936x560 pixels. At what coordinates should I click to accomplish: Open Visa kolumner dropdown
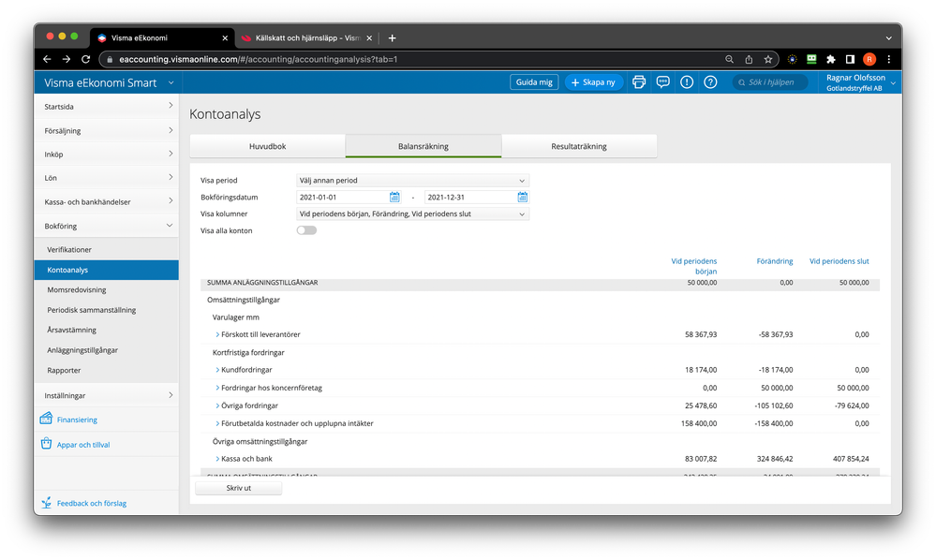pyautogui.click(x=412, y=214)
